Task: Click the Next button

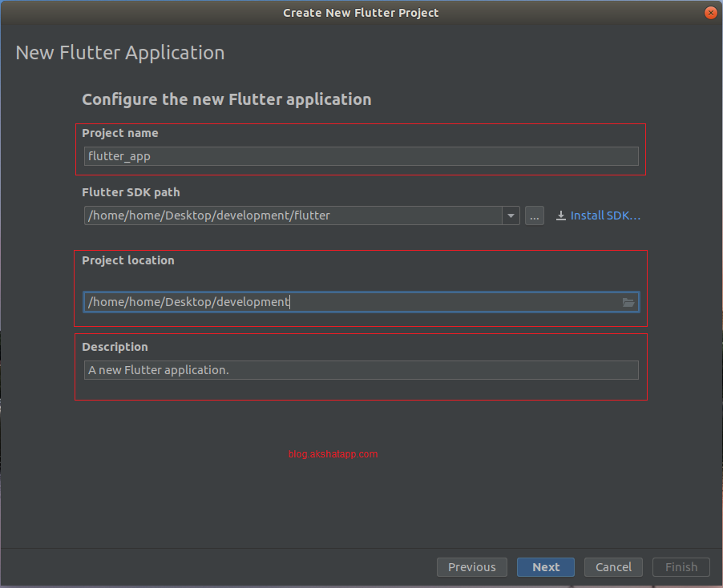Action: [546, 566]
